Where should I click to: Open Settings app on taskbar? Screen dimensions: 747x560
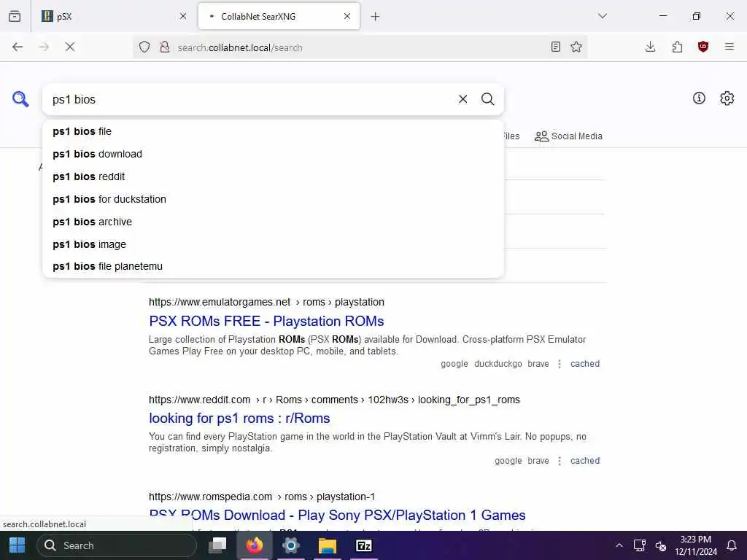[290, 545]
